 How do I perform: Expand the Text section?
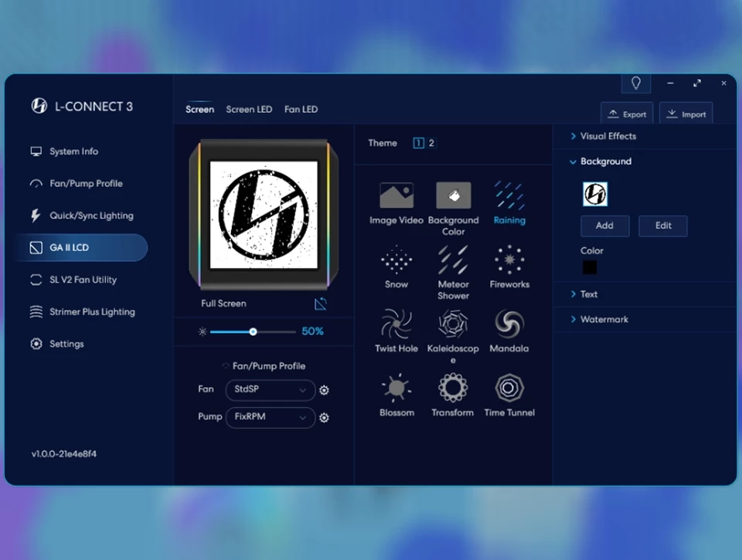coord(584,294)
